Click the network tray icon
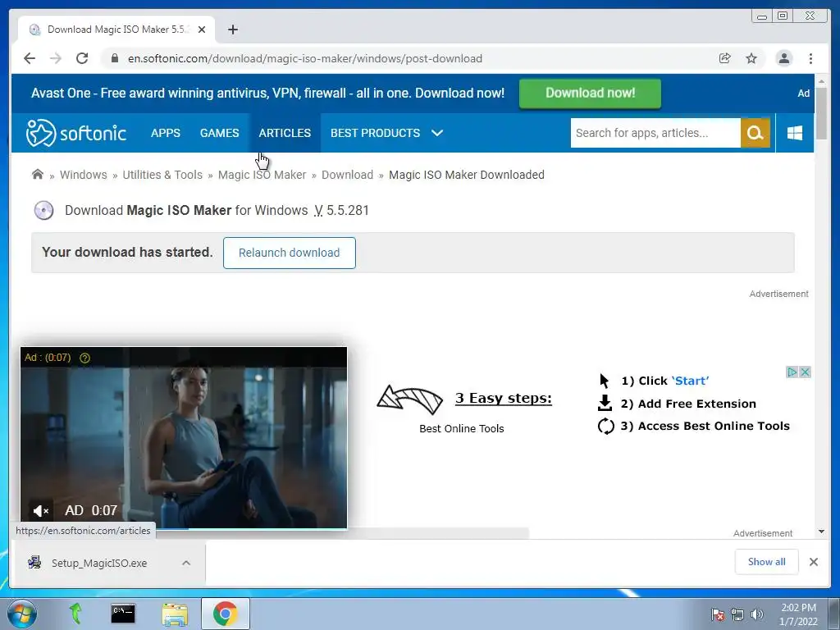The image size is (840, 630). click(x=737, y=614)
